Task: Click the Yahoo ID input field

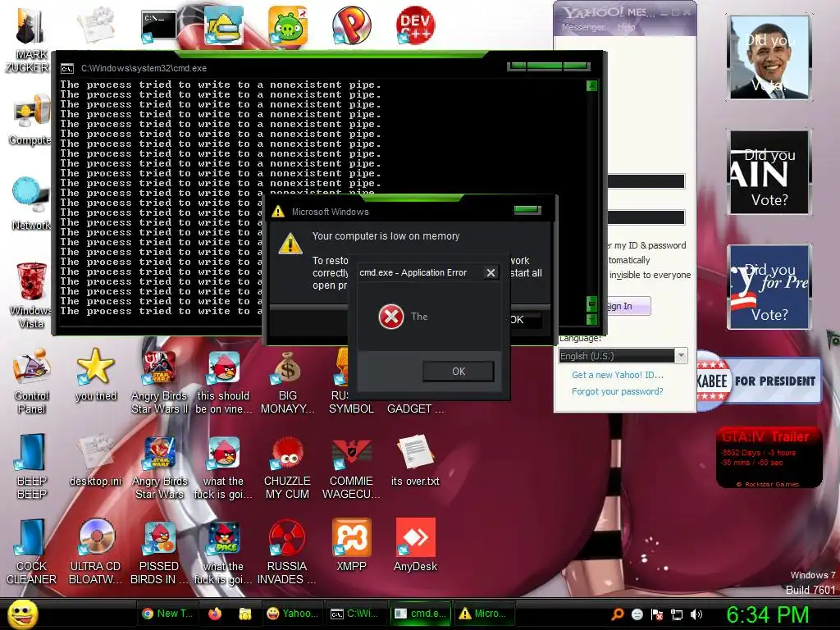Action: click(646, 181)
